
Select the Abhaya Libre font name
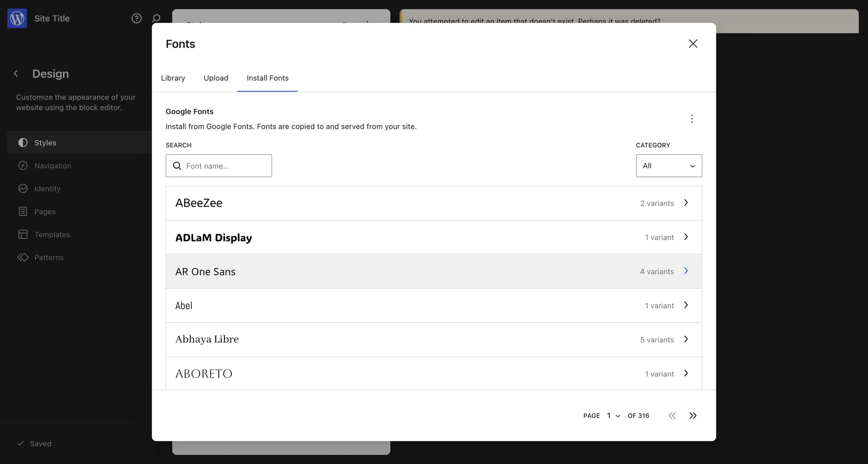coord(207,339)
